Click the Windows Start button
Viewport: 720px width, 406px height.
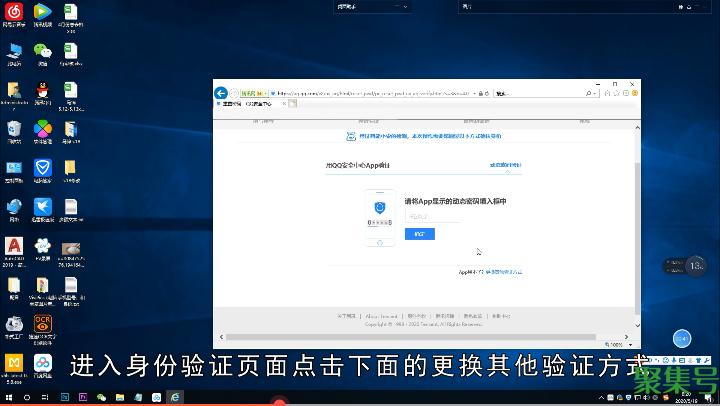pyautogui.click(x=8, y=397)
